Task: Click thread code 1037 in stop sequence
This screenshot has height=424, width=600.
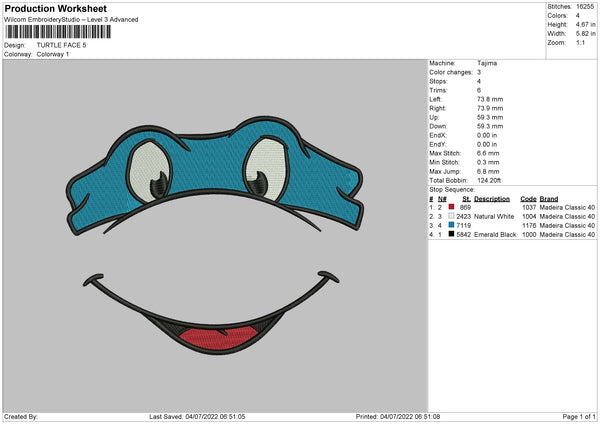Action: (x=529, y=207)
